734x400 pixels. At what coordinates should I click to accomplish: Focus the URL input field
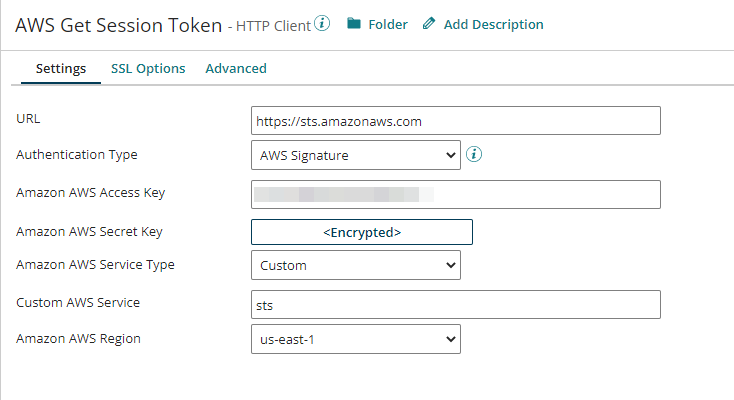(x=455, y=120)
